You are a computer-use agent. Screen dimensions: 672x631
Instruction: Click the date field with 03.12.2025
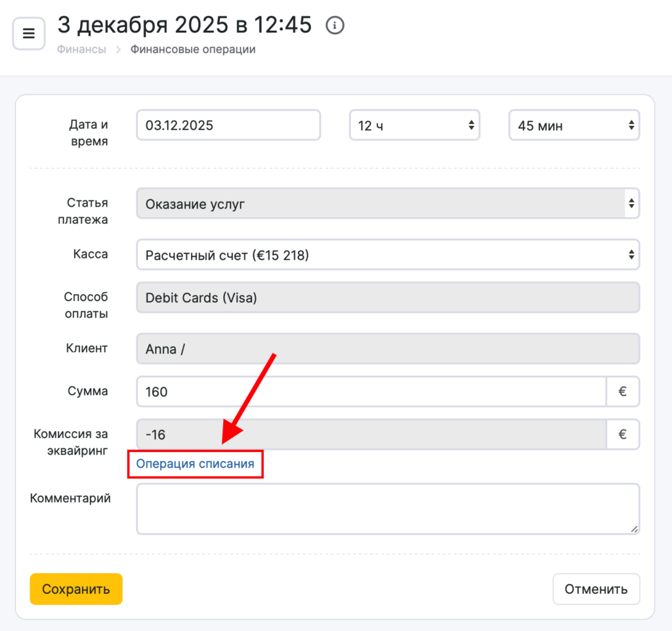click(x=228, y=125)
